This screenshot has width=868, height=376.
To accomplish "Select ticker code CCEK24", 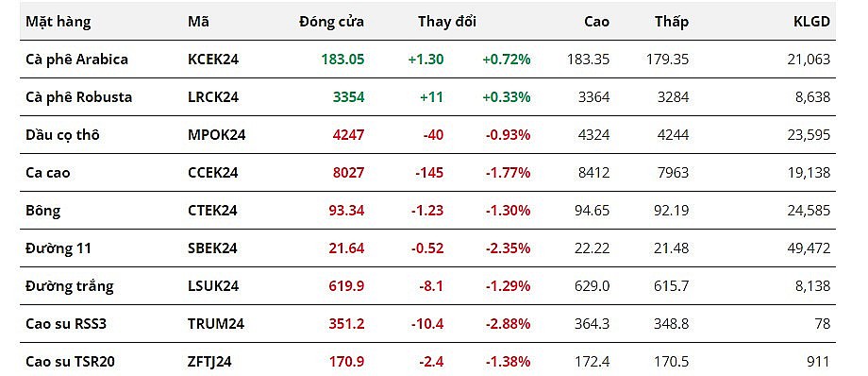I will [212, 173].
